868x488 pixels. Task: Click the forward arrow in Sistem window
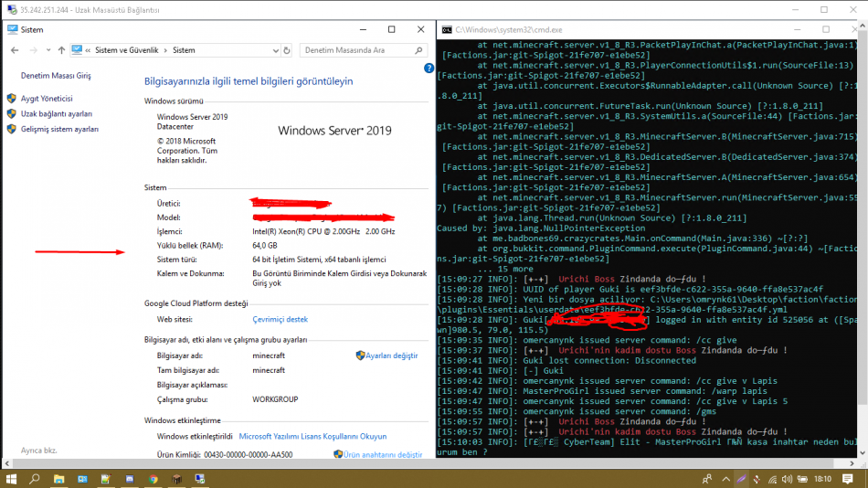pyautogui.click(x=33, y=50)
